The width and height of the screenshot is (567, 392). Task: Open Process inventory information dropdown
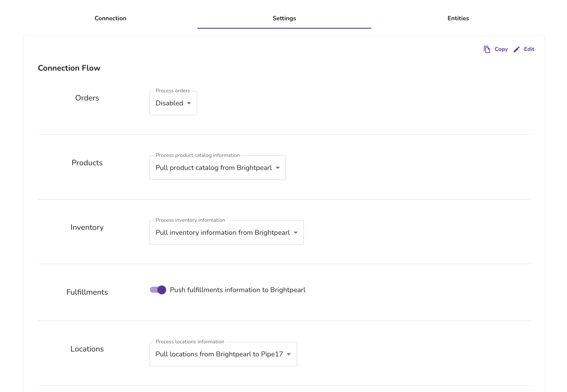point(227,232)
